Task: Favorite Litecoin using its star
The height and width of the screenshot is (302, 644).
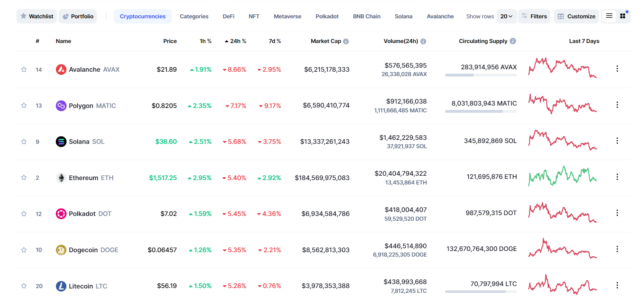Action: click(x=24, y=286)
